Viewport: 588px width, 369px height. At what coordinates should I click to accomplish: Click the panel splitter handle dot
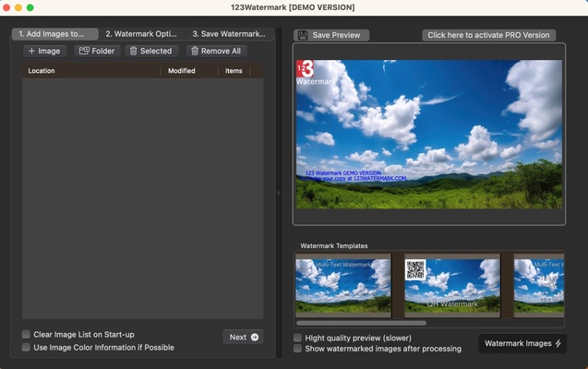[279, 193]
